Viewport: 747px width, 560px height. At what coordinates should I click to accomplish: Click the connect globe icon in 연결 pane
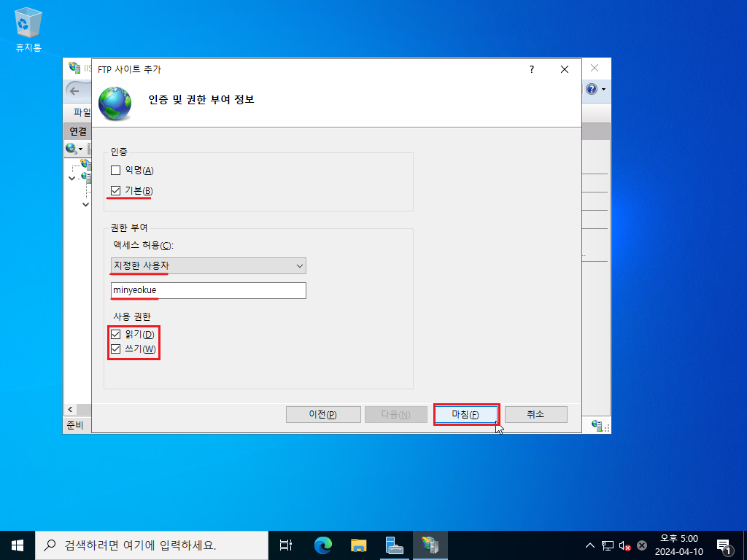coord(71,149)
